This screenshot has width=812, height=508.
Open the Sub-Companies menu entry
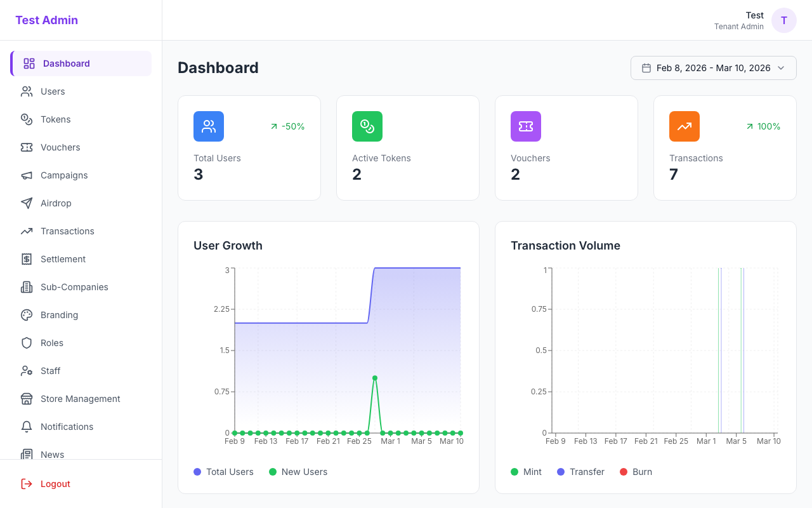click(74, 287)
